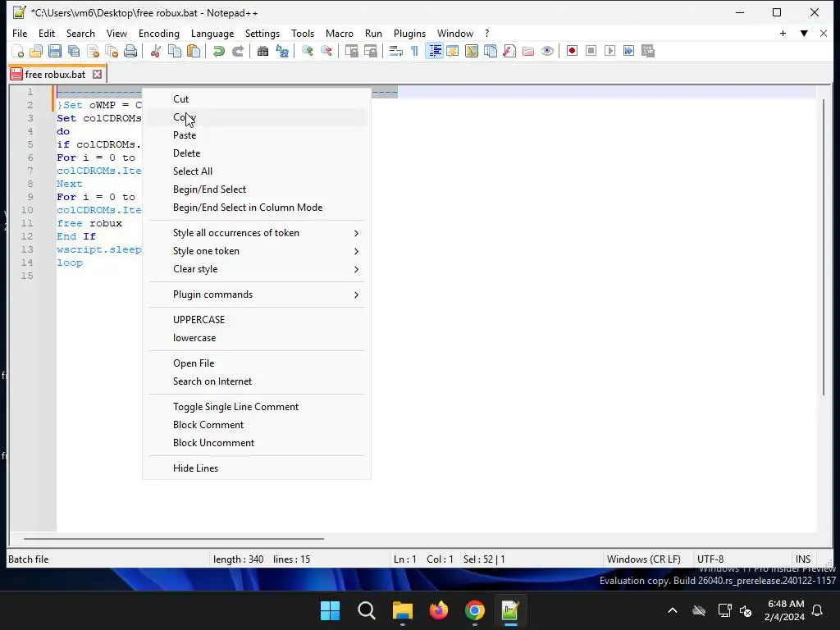Open Google Chrome from the taskbar
Image resolution: width=840 pixels, height=630 pixels.
(475, 610)
